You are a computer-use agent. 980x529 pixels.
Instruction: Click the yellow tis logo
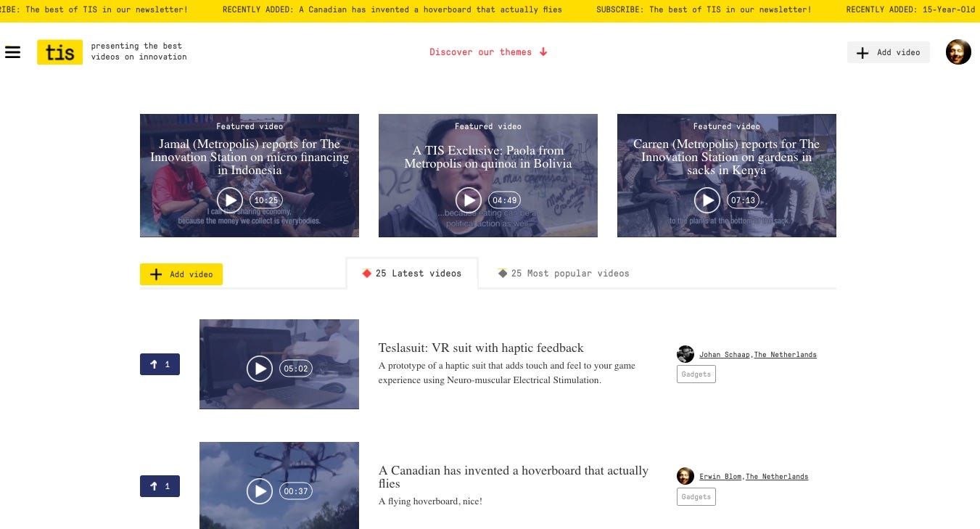pyautogui.click(x=59, y=52)
